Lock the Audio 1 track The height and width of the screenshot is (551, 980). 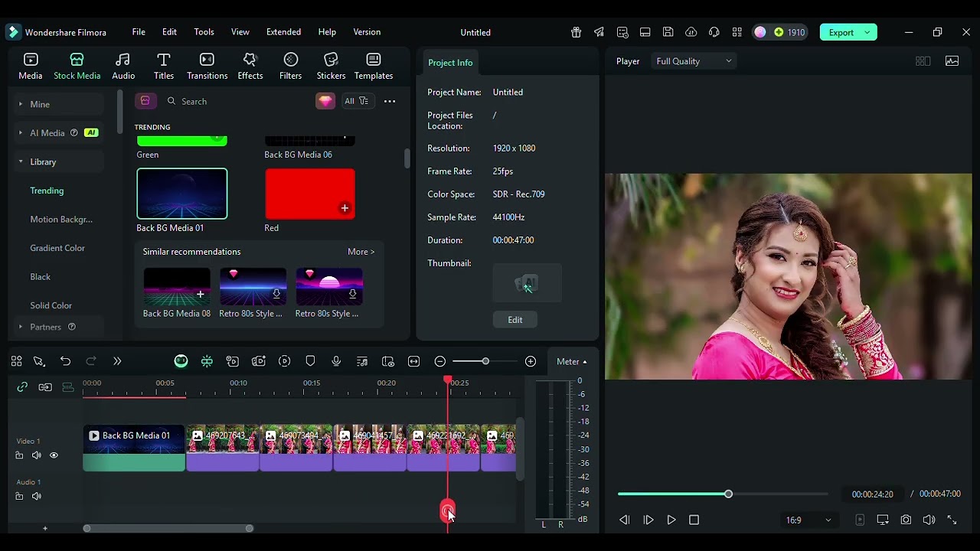[x=19, y=496]
